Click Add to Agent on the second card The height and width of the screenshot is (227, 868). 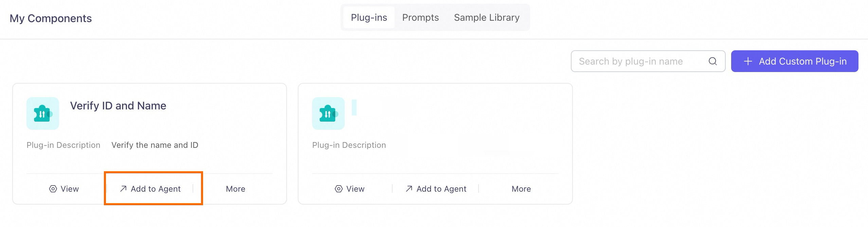coord(436,189)
